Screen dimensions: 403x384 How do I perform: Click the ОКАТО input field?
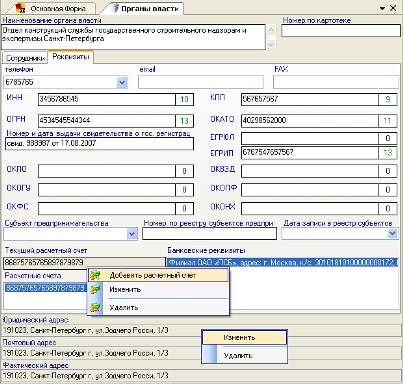[x=310, y=121]
